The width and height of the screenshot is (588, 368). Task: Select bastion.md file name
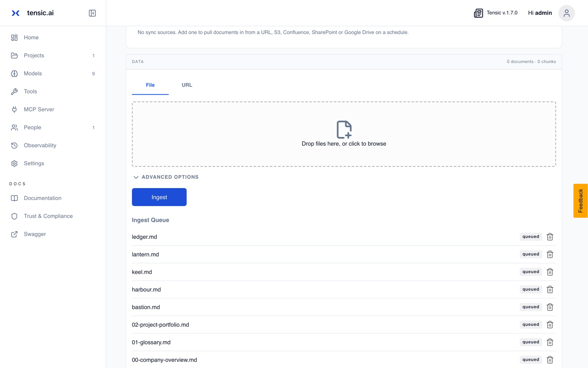146,307
